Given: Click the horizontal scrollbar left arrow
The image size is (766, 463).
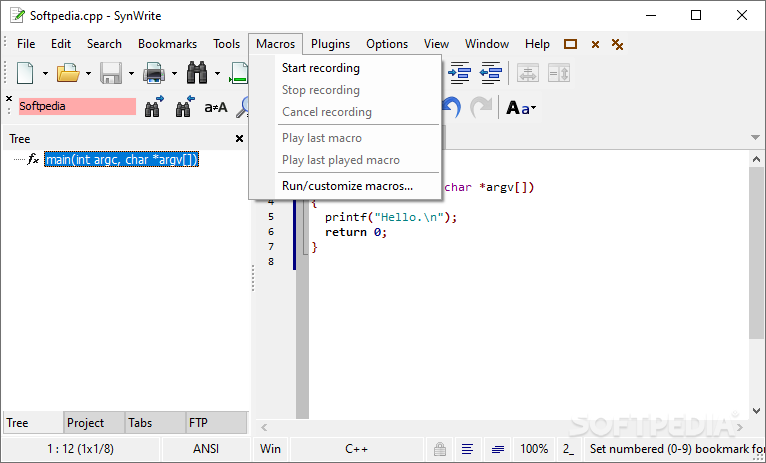Looking at the screenshot, I should pos(264,428).
